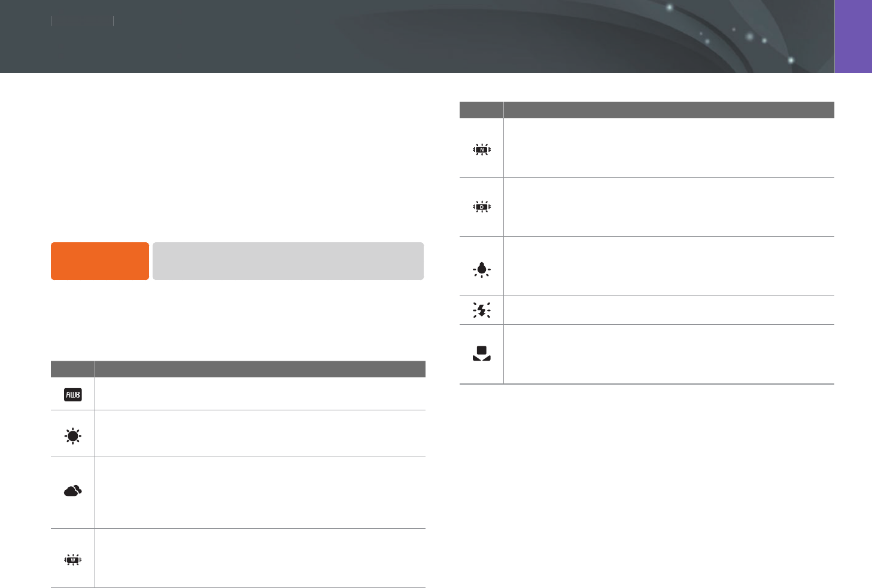This screenshot has width=872, height=588.
Task: Open the purple section tab at top right
Action: (853, 36)
